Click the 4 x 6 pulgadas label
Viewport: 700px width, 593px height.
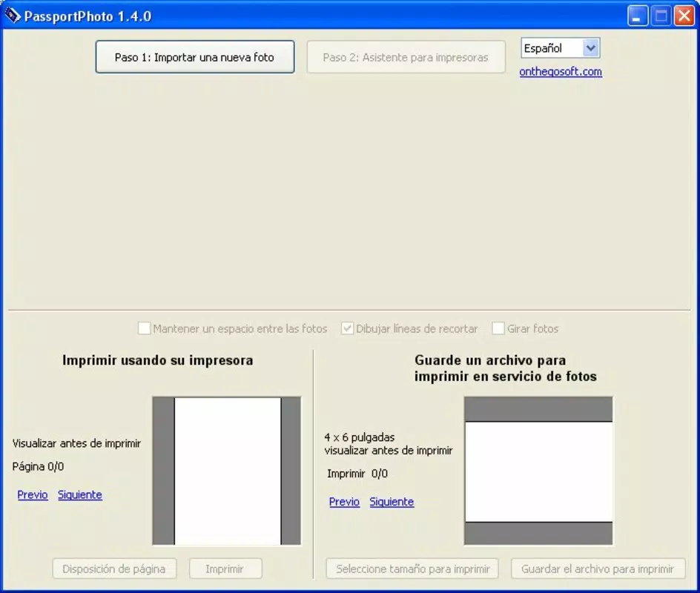pos(360,437)
